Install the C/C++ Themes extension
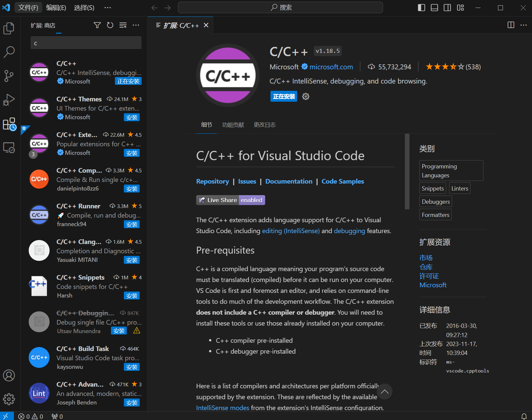 tap(132, 117)
